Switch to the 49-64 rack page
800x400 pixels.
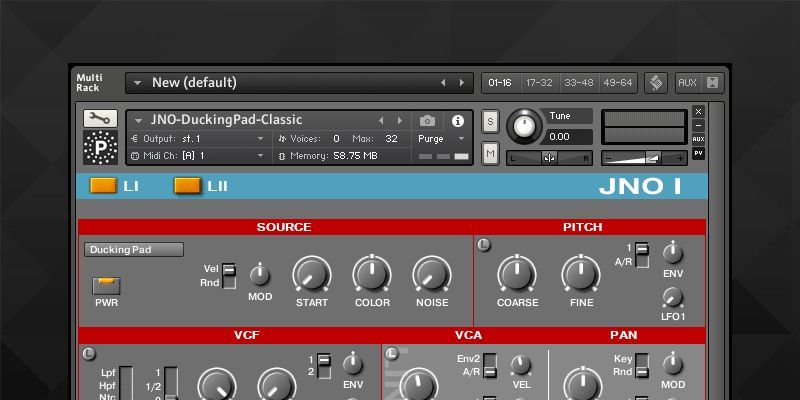click(617, 83)
